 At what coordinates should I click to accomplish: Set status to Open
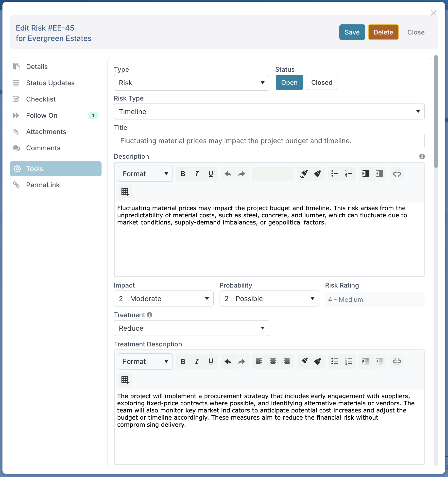[289, 83]
